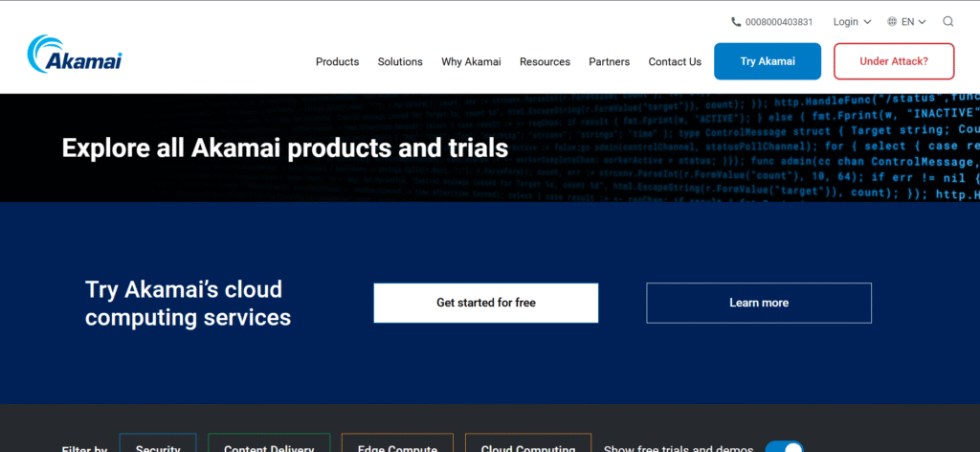Click the Explore all Akamai products heading
This screenshot has width=980, height=452.
285,148
